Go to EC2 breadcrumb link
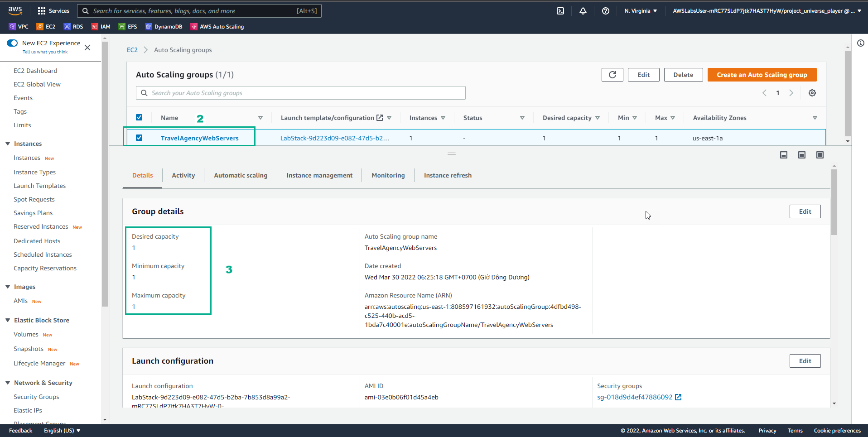 point(132,50)
